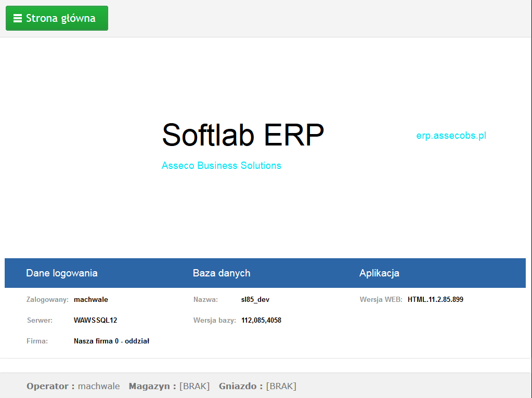Click the Wersja WEB label

pos(381,300)
